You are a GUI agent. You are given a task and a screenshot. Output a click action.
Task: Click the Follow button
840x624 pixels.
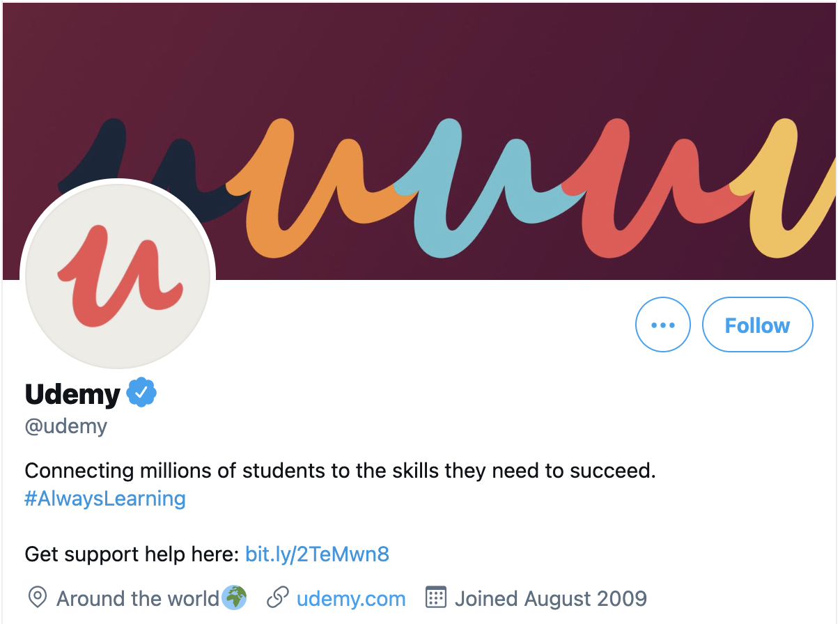pos(757,325)
